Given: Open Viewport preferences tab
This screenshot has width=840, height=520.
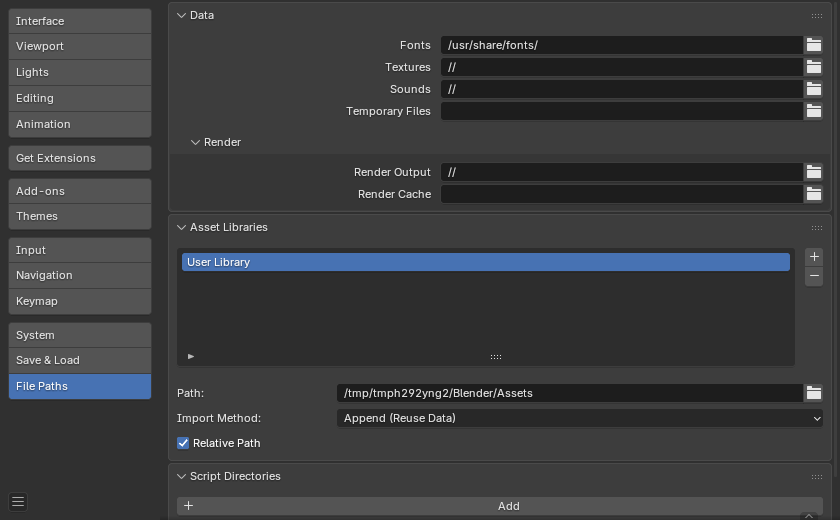Looking at the screenshot, I should pyautogui.click(x=80, y=47).
